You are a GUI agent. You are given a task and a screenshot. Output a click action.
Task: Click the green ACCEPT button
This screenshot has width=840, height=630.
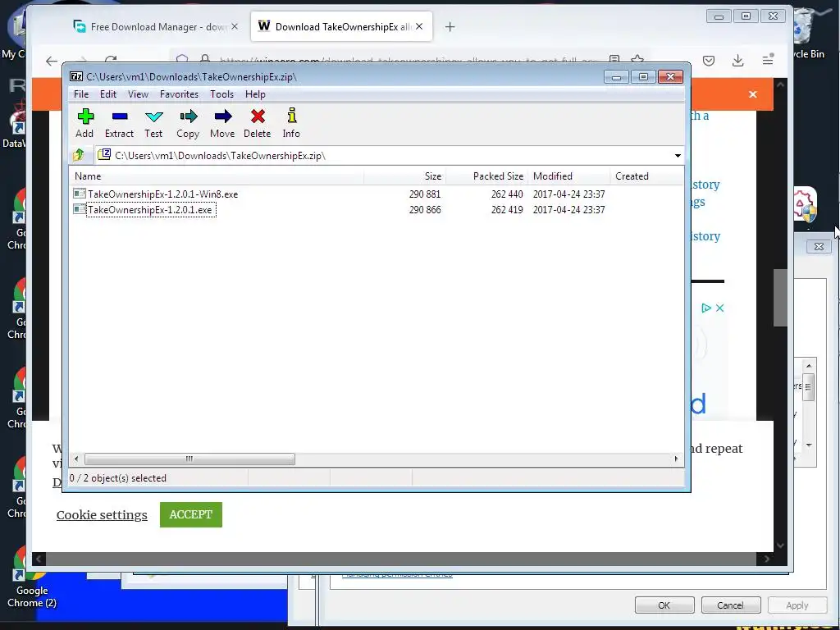click(x=190, y=515)
